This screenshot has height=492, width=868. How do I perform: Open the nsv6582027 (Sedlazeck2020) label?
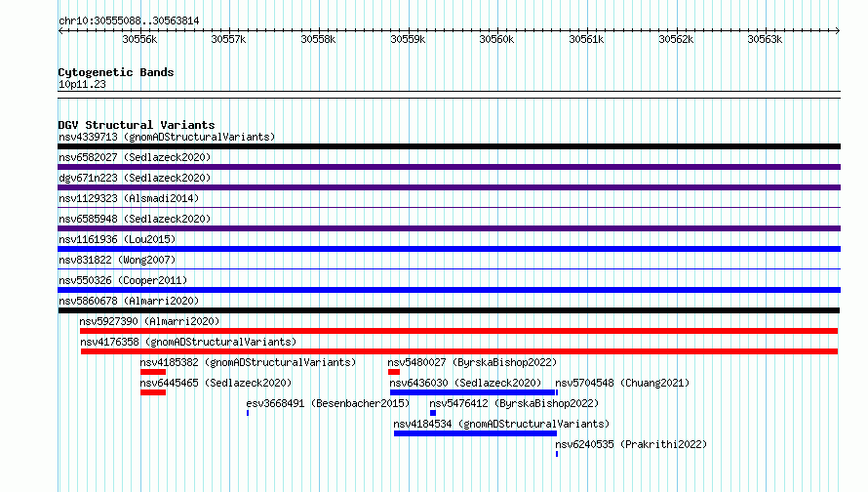coord(135,157)
